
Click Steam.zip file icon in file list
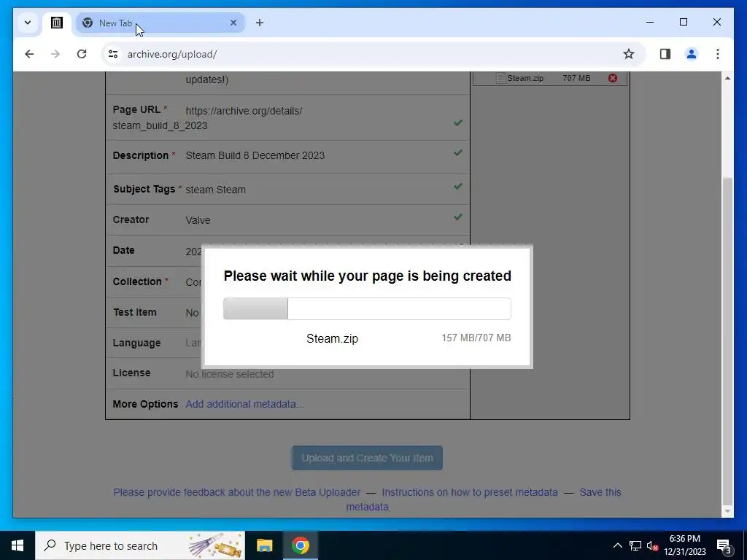point(500,78)
